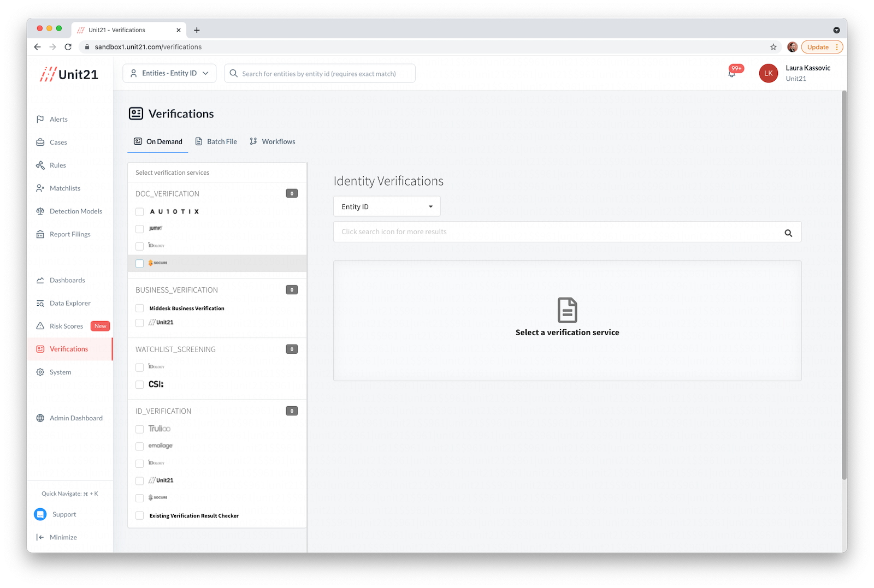Open System gear icon
The width and height of the screenshot is (874, 588).
pyautogui.click(x=40, y=372)
